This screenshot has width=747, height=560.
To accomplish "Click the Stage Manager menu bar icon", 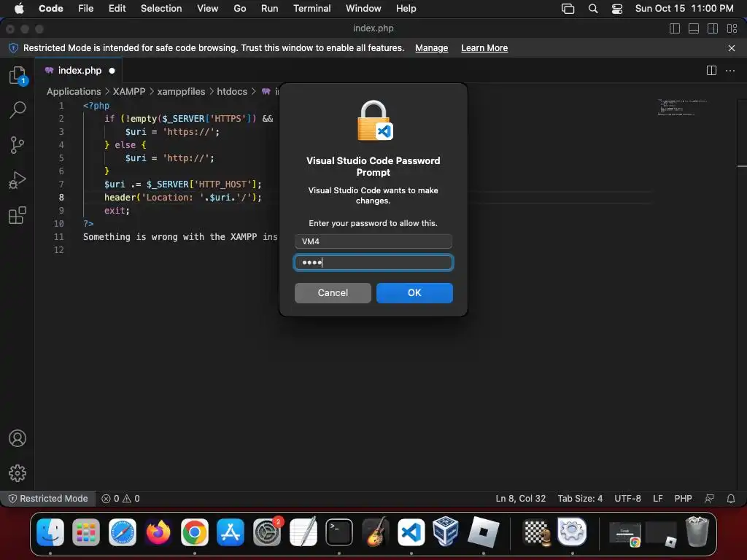I will 568,9.
